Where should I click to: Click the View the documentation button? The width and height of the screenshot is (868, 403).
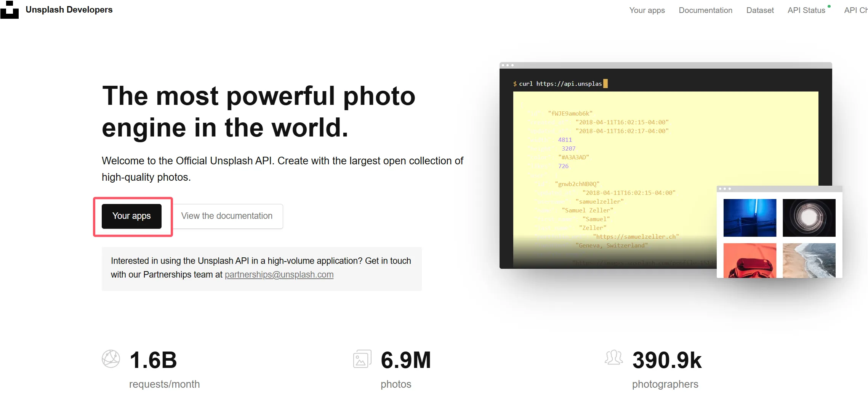point(227,216)
